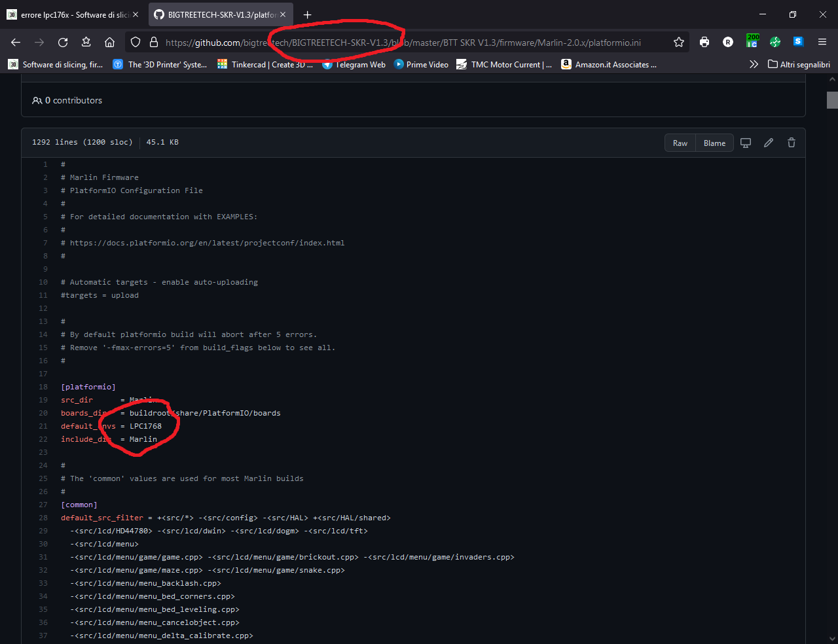The width and height of the screenshot is (838, 644).
Task: Click the Blame button
Action: 714,143
